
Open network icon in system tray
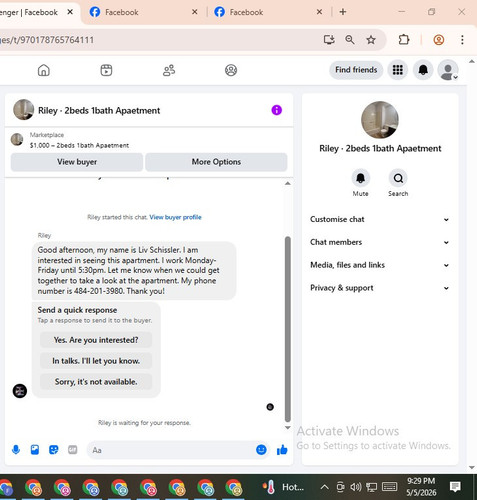click(x=372, y=487)
